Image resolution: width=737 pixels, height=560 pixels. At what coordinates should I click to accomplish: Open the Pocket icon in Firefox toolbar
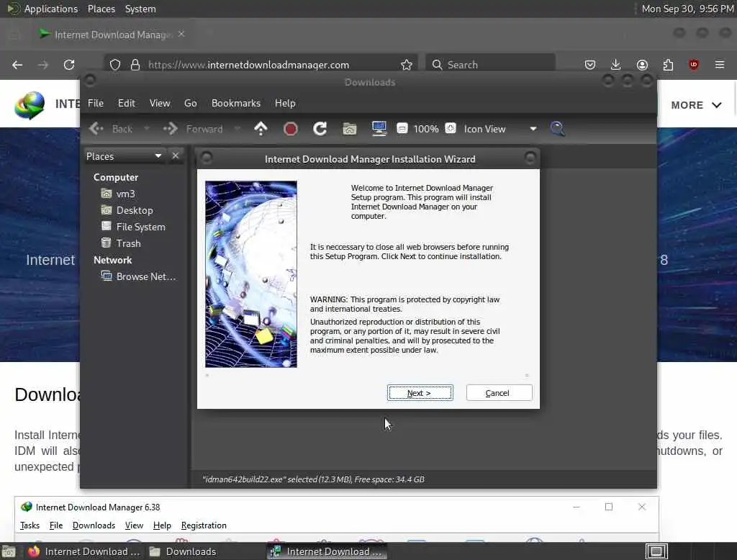590,65
